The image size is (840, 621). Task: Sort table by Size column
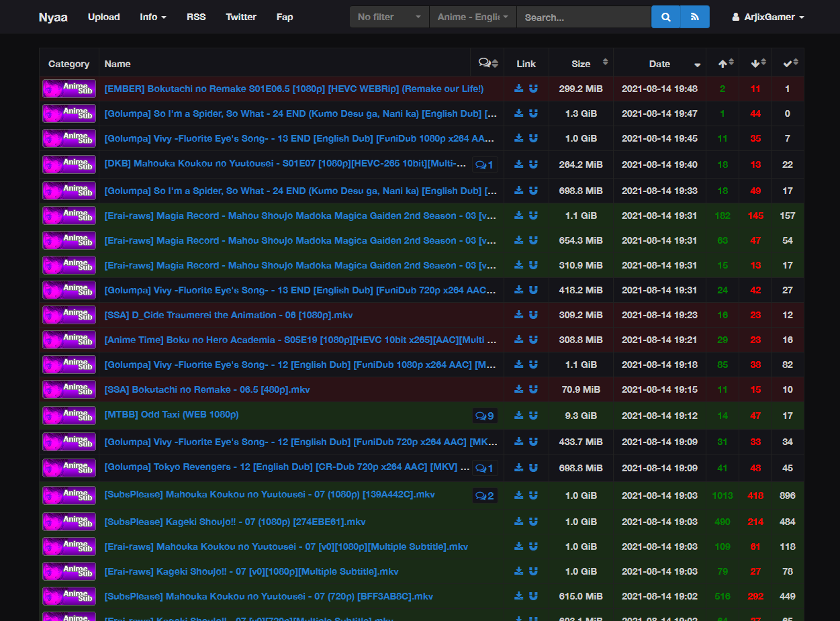pyautogui.click(x=581, y=63)
